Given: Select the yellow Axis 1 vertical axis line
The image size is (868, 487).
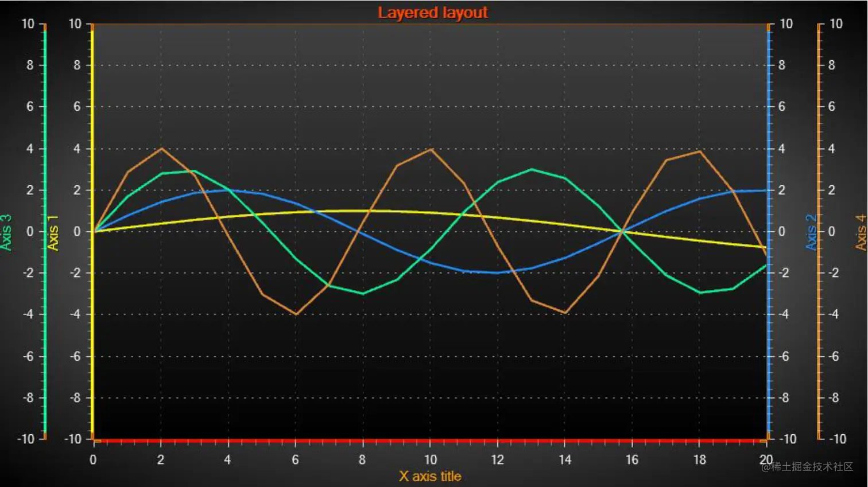Looking at the screenshot, I should [92, 232].
